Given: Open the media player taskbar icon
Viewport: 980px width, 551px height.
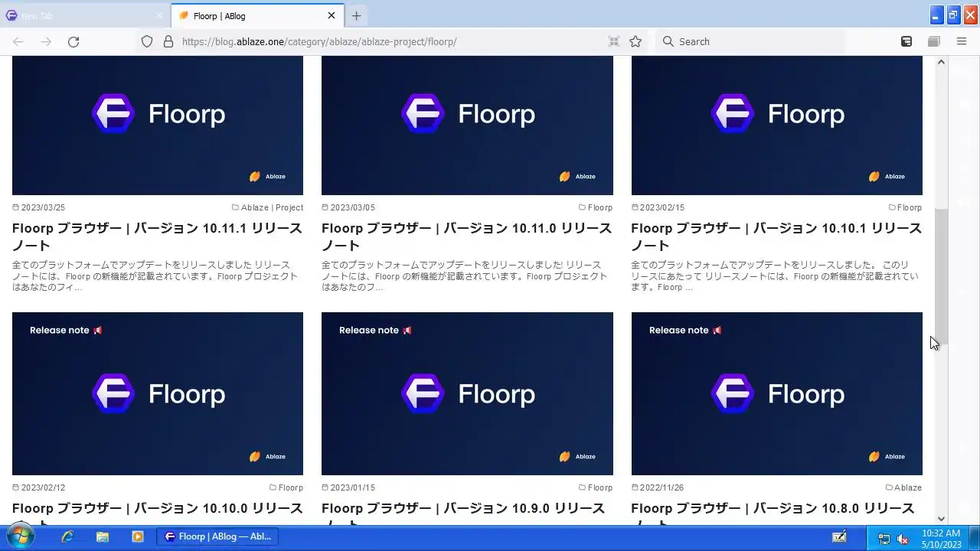Looking at the screenshot, I should [x=138, y=537].
